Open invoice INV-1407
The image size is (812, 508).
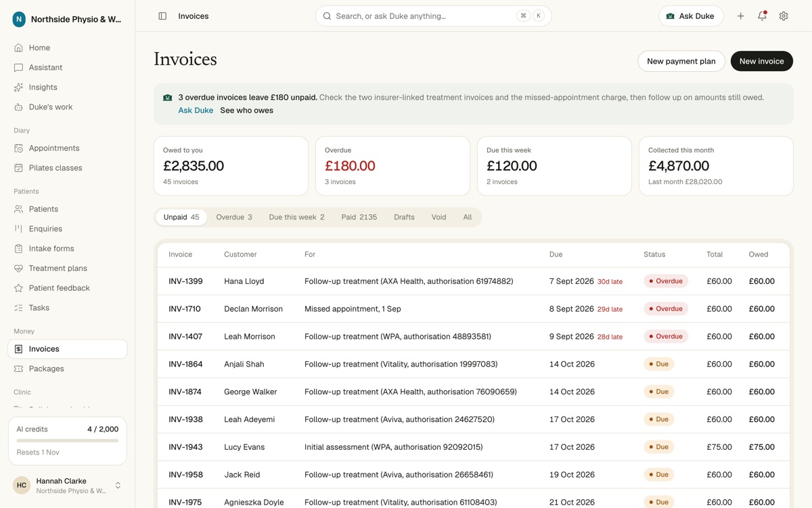185,337
